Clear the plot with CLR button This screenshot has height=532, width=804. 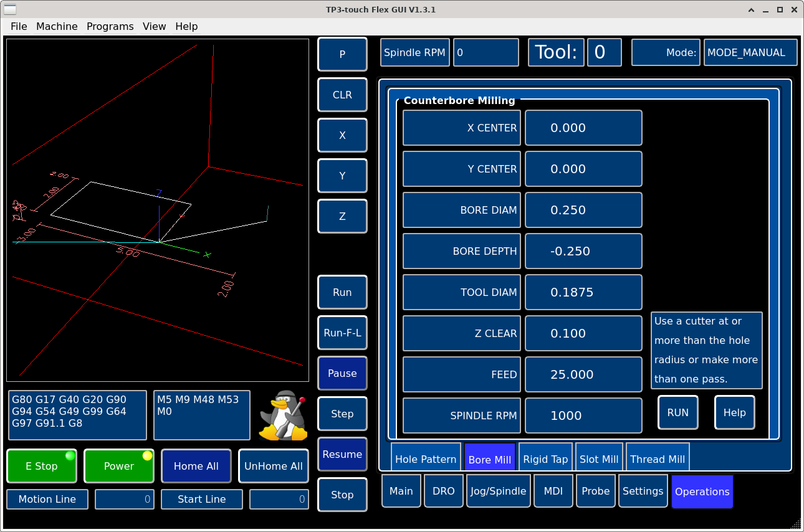(x=342, y=95)
